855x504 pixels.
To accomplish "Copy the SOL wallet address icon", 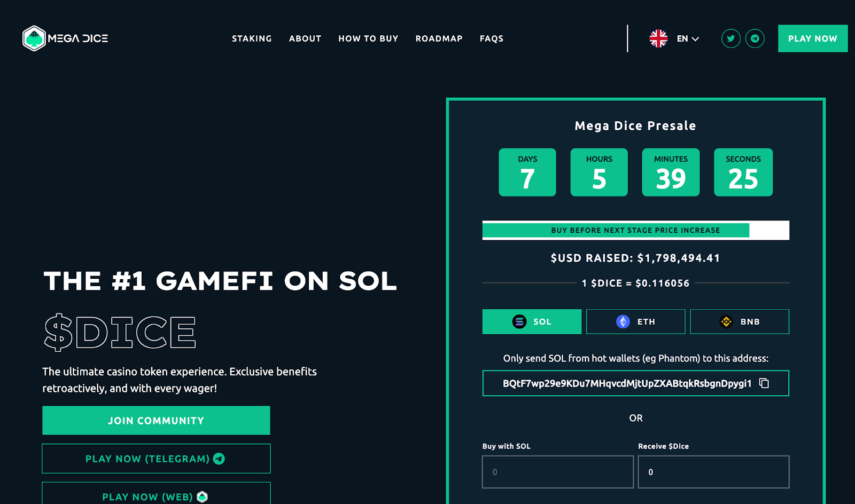I will [764, 383].
